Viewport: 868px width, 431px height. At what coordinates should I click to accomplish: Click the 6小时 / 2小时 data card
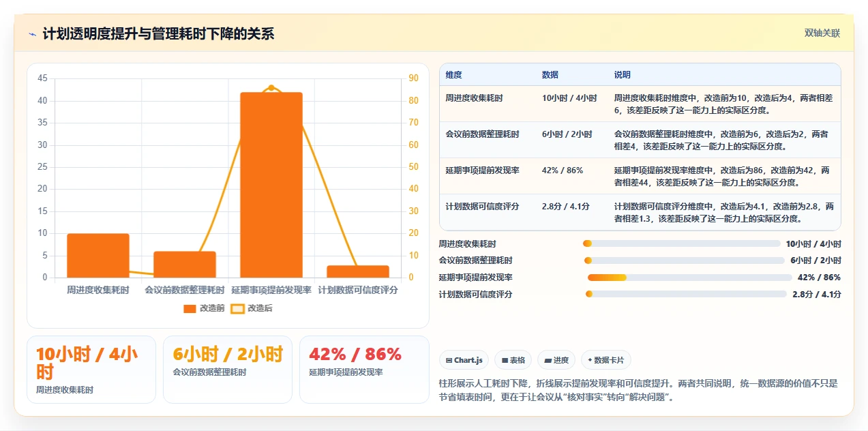pyautogui.click(x=228, y=370)
